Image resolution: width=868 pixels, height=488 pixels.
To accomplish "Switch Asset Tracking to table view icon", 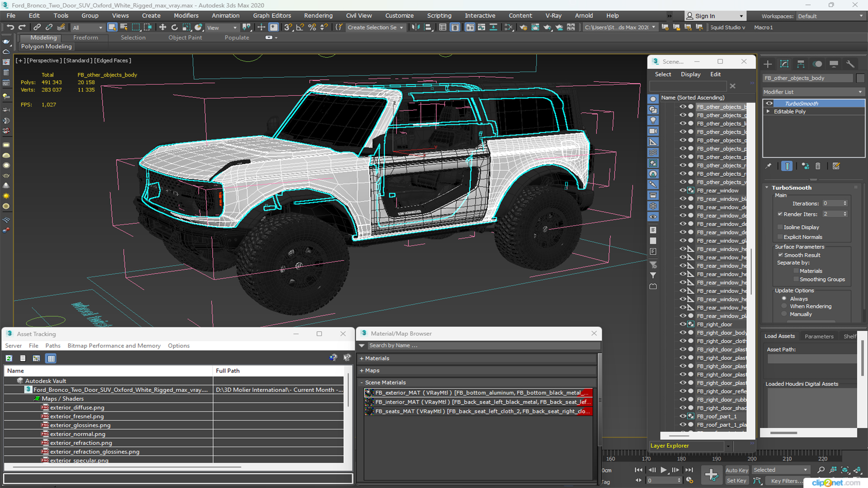I will coord(51,358).
